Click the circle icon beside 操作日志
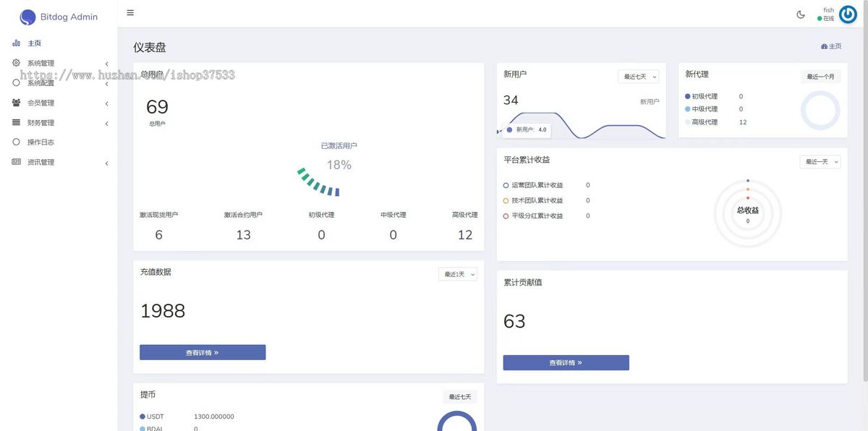 pyautogui.click(x=16, y=142)
